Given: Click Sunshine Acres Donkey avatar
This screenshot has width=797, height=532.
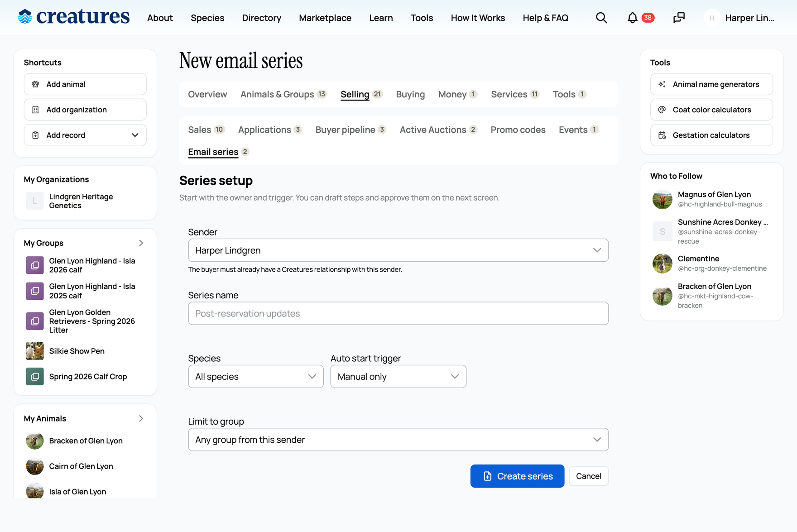Looking at the screenshot, I should pos(662,231).
